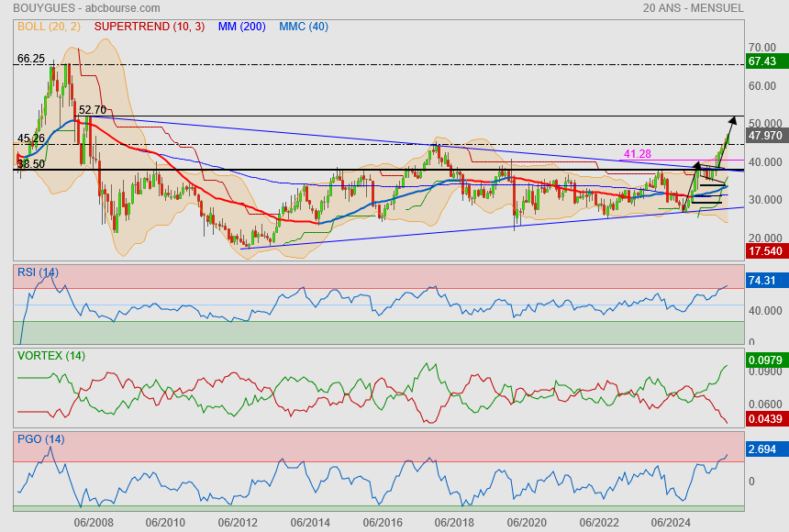Image resolution: width=789 pixels, height=532 pixels.
Task: Click the red 0.0439 Vortex value tag
Action: 764,419
